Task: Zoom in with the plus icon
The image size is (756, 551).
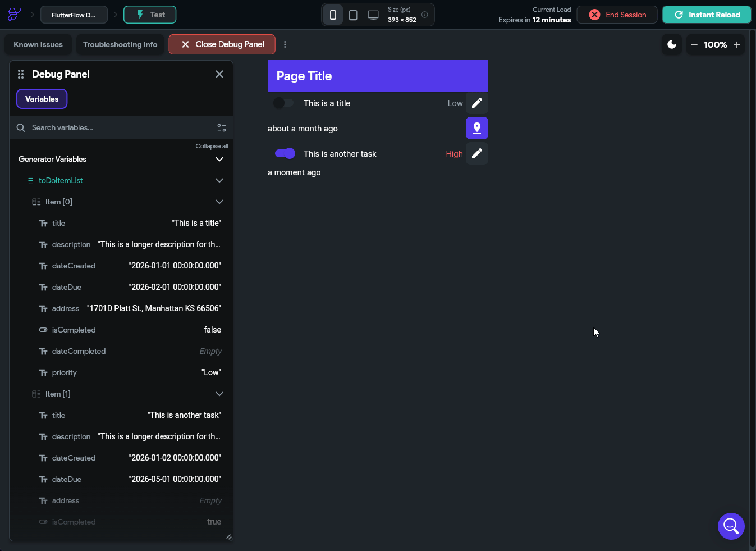Action: click(737, 44)
